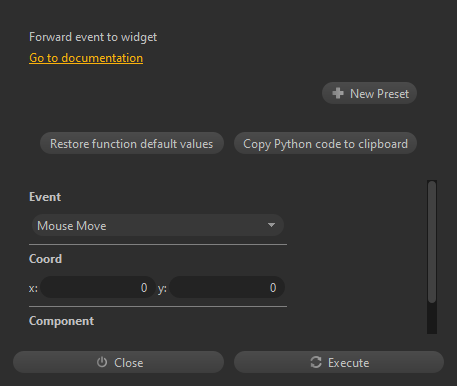Copy Python code to clipboard
The height and width of the screenshot is (386, 457).
coord(325,144)
